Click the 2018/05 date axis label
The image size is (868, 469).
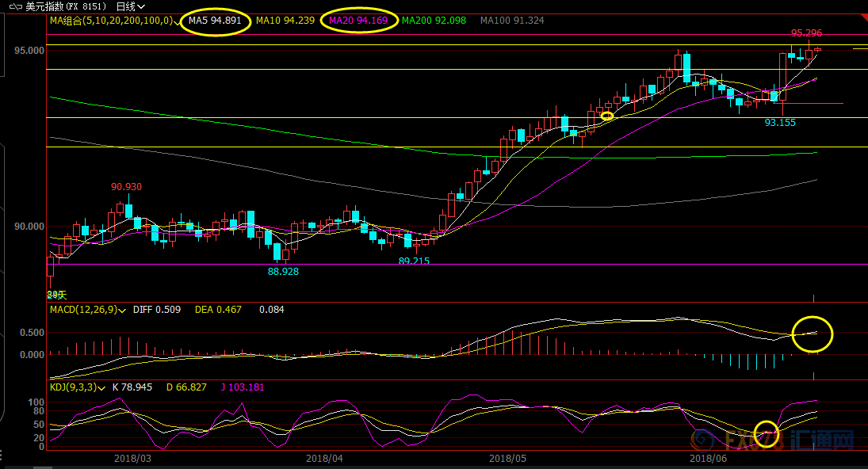pos(507,458)
